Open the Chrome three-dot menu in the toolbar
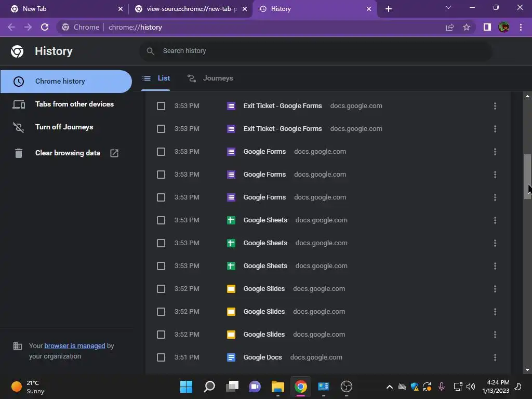 (x=521, y=27)
